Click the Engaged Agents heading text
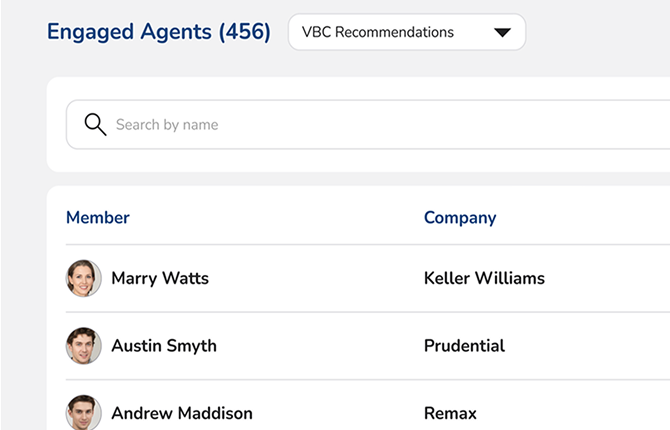 point(130,32)
